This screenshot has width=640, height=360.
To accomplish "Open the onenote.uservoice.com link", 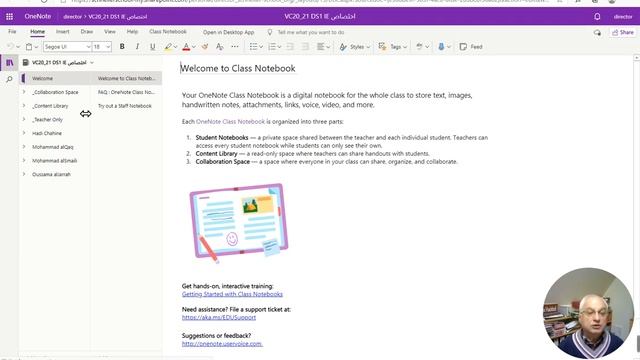I will [x=222, y=344].
